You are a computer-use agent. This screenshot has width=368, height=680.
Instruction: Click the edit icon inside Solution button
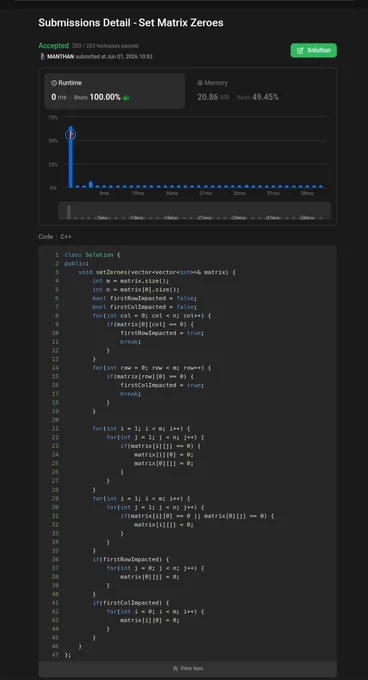coord(300,50)
